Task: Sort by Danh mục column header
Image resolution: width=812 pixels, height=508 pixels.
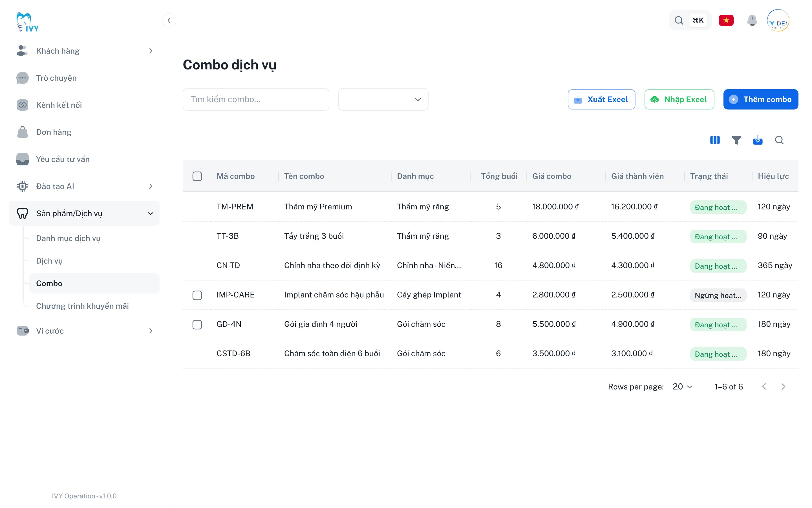Action: (x=415, y=176)
